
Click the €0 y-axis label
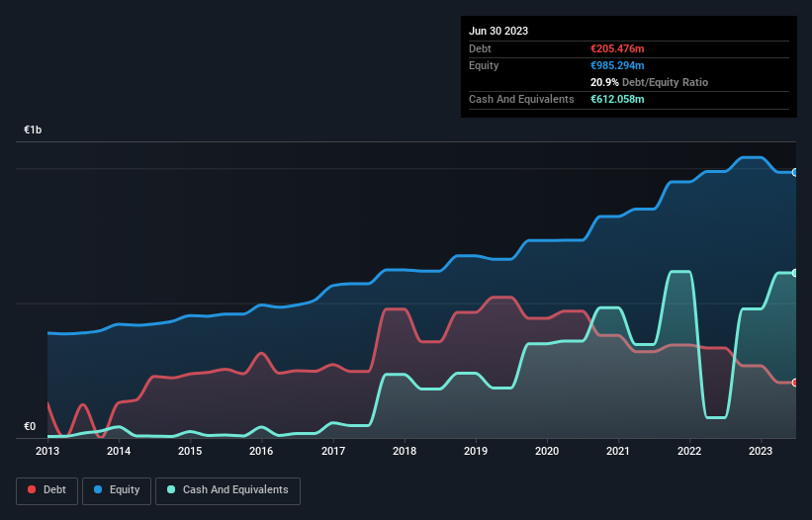tap(30, 426)
